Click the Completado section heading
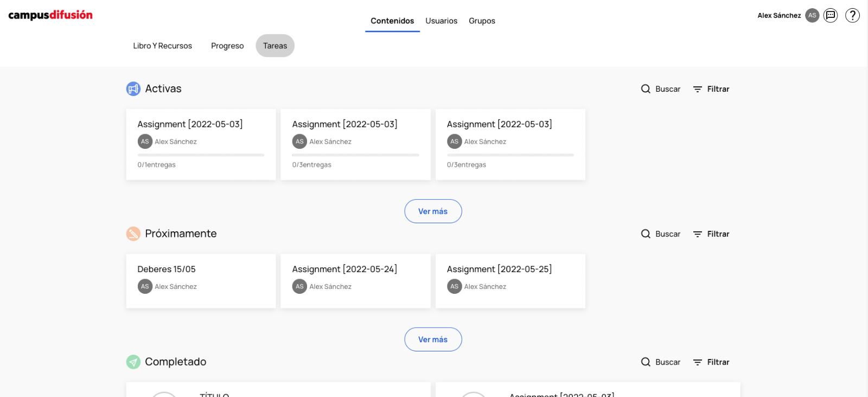The width and height of the screenshot is (868, 397). pos(176,362)
